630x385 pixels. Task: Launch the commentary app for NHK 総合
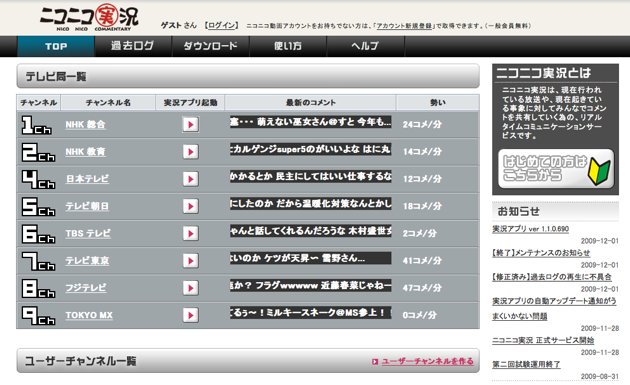point(190,125)
